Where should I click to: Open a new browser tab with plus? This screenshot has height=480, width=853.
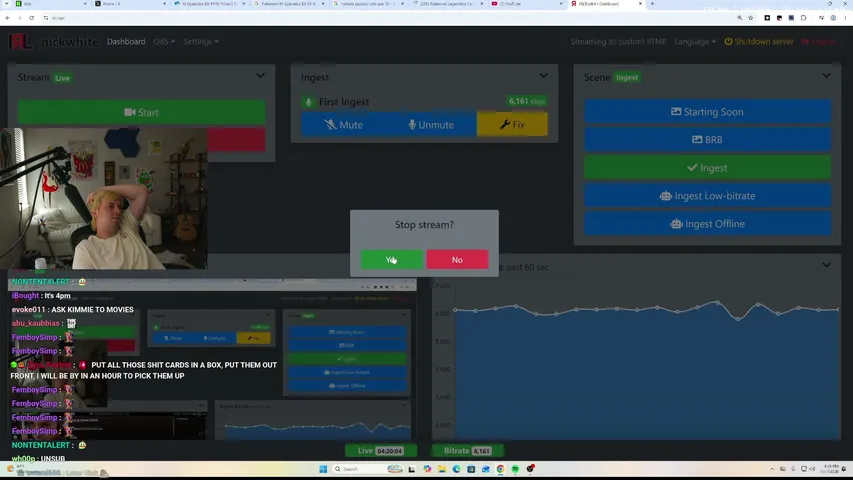coord(652,4)
